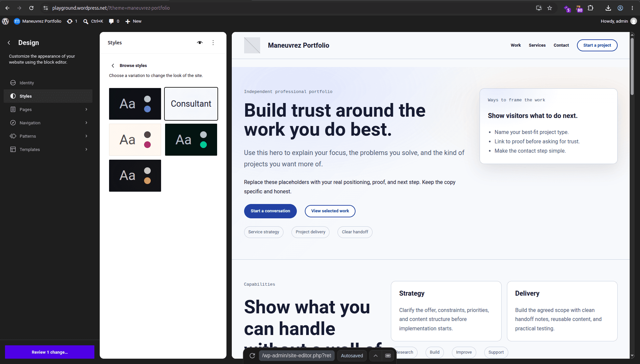Click the New plus item in admin bar

(133, 21)
